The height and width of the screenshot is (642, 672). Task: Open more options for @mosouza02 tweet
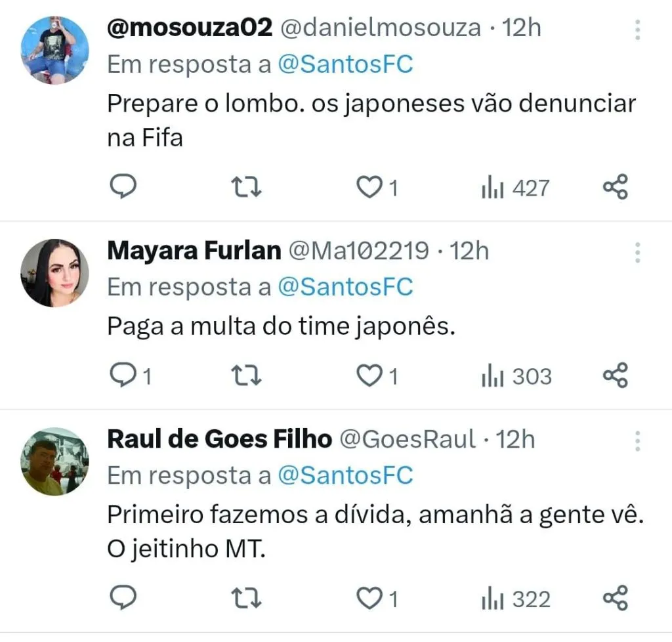tap(637, 30)
